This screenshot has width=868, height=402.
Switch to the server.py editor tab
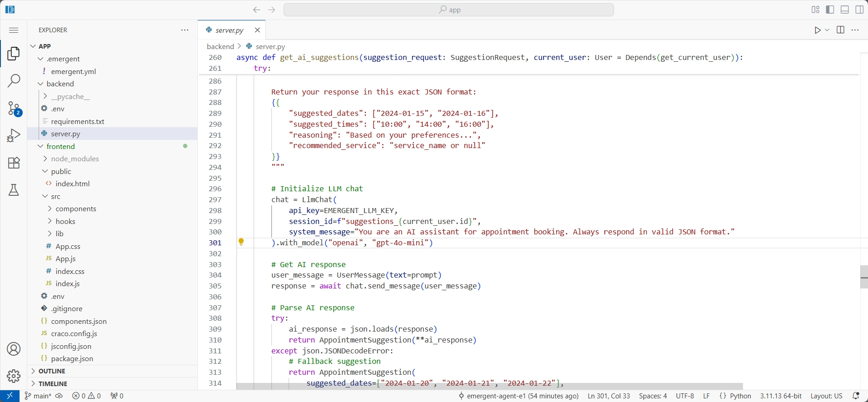pyautogui.click(x=229, y=30)
